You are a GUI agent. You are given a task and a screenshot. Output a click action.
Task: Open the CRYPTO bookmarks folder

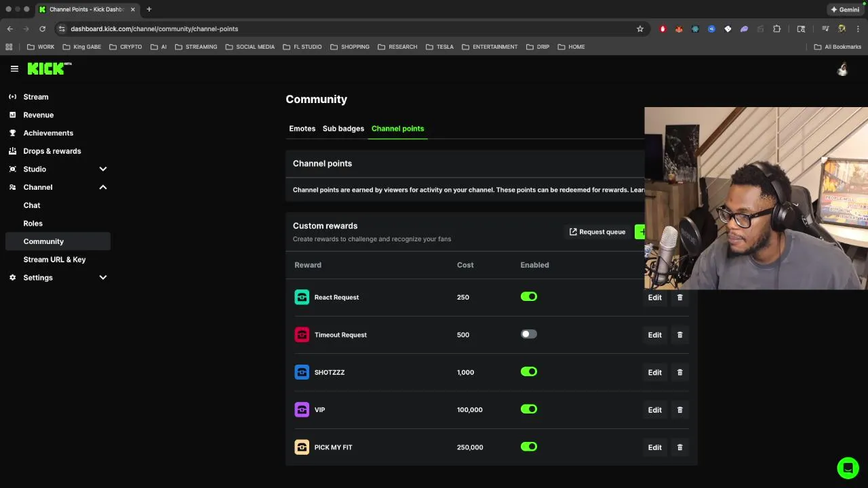pyautogui.click(x=125, y=47)
